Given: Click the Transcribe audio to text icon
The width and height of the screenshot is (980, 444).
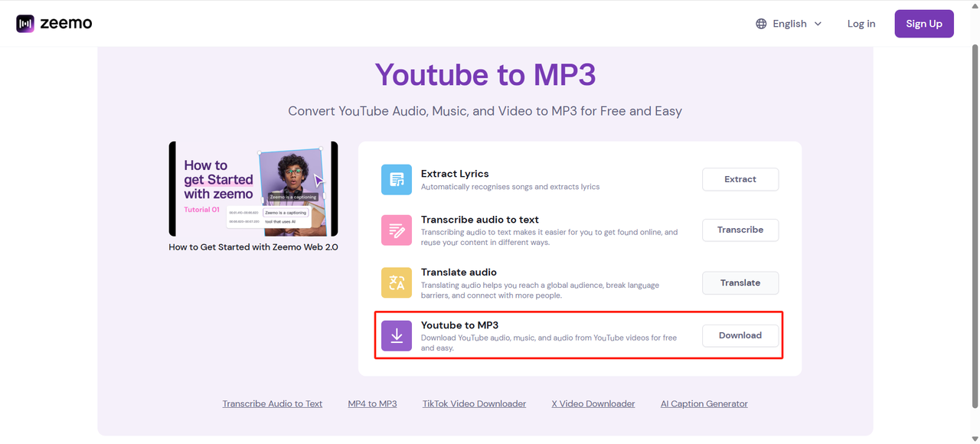Looking at the screenshot, I should click(397, 230).
